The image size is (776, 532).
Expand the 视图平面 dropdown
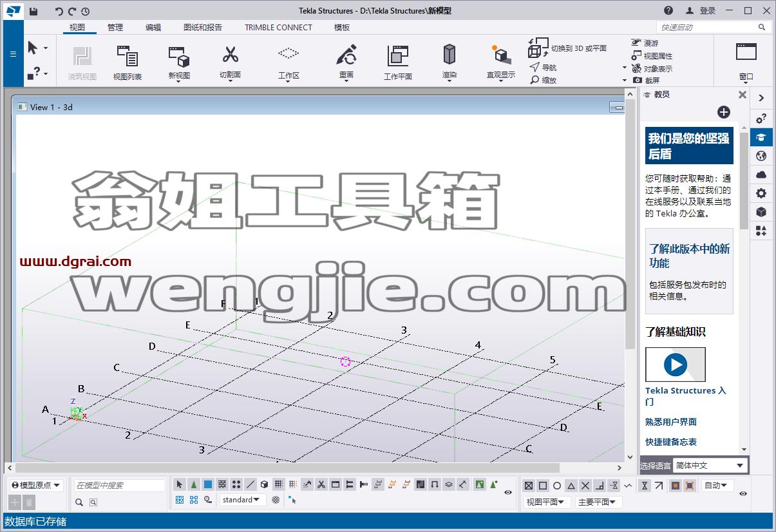[545, 502]
